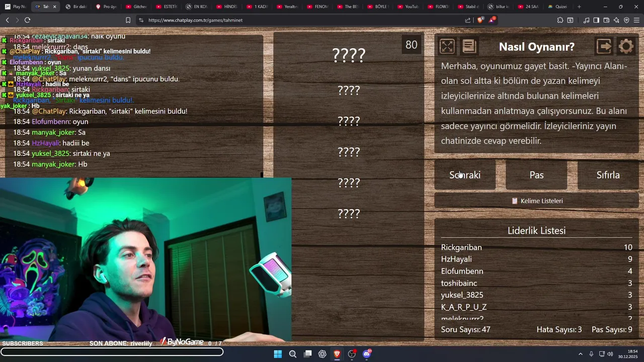Open the game settings gear icon

(626, 46)
